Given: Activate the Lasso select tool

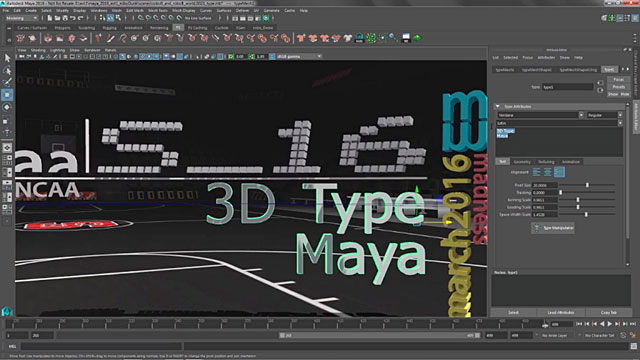Looking at the screenshot, I should click(x=7, y=70).
